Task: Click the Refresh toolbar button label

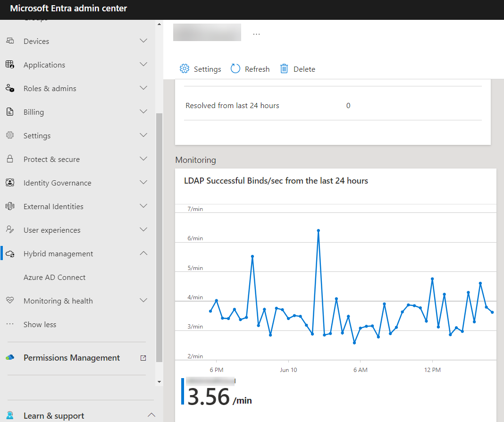Action: tap(257, 69)
